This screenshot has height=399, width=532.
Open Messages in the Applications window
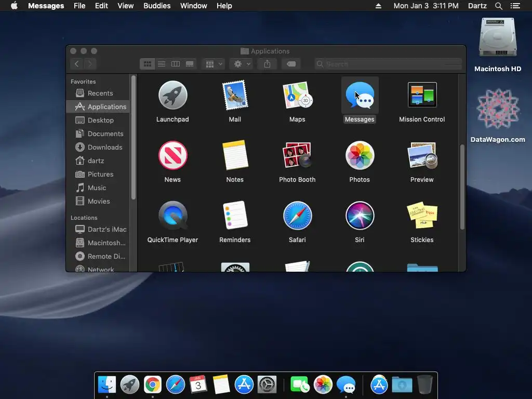coord(360,96)
